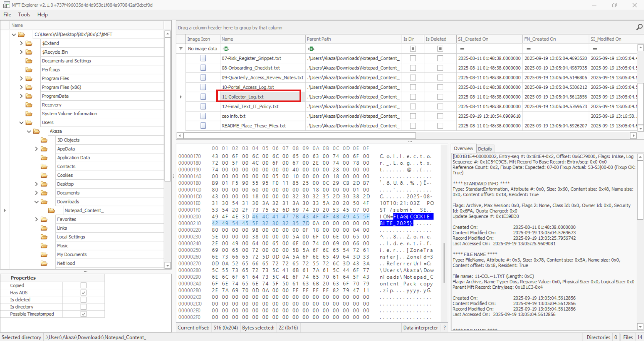Click the folder icon beside Downloads

[x=44, y=202]
